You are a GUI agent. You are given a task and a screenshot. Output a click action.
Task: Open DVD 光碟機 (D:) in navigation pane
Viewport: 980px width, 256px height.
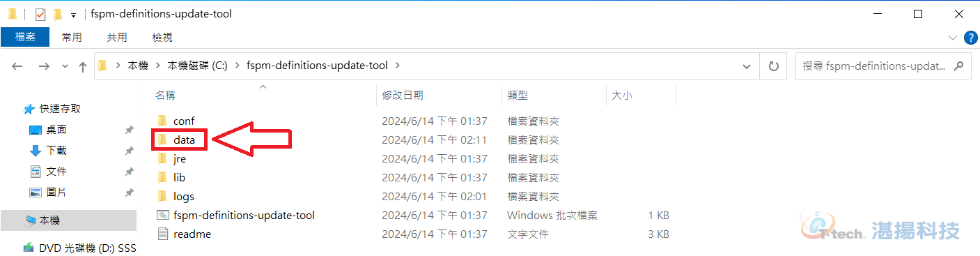coord(87,248)
